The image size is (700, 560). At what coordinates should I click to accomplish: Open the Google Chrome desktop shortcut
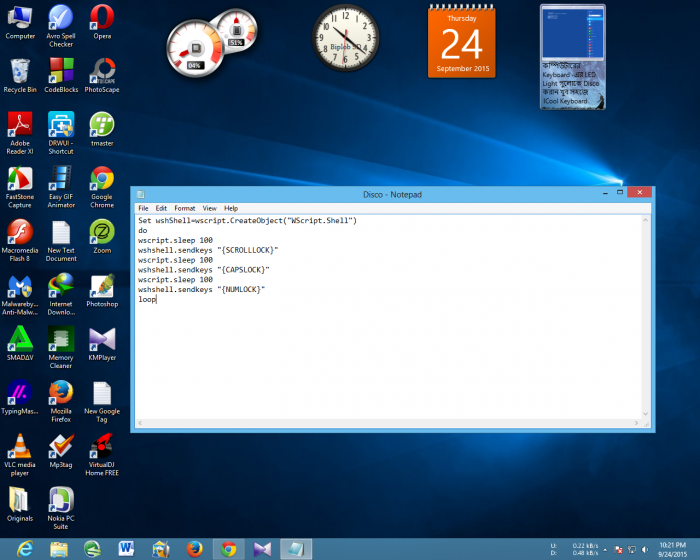coord(102,187)
